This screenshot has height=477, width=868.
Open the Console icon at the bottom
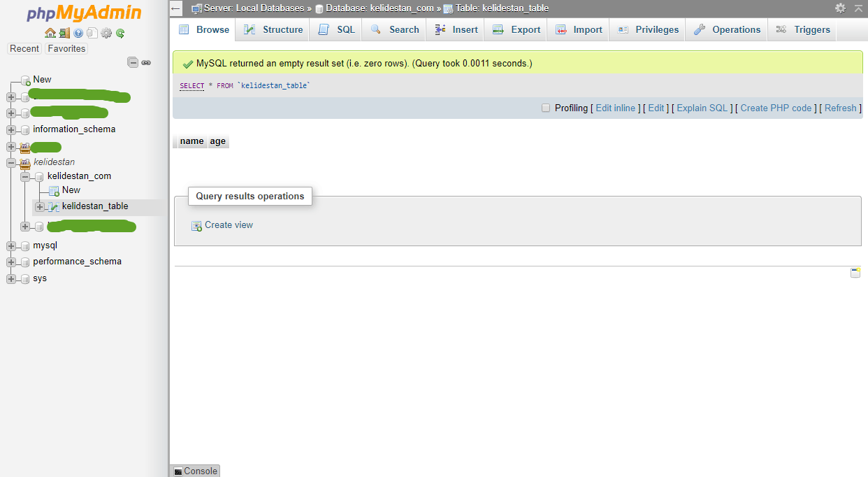(178, 471)
